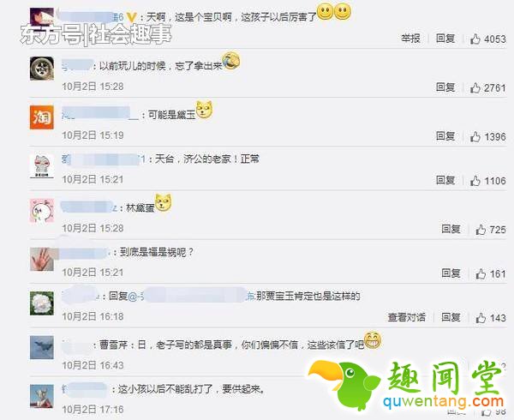The height and width of the screenshot is (420, 514).
Task: Like the '林黛蛋' comment with 725 likes
Action: pos(481,230)
